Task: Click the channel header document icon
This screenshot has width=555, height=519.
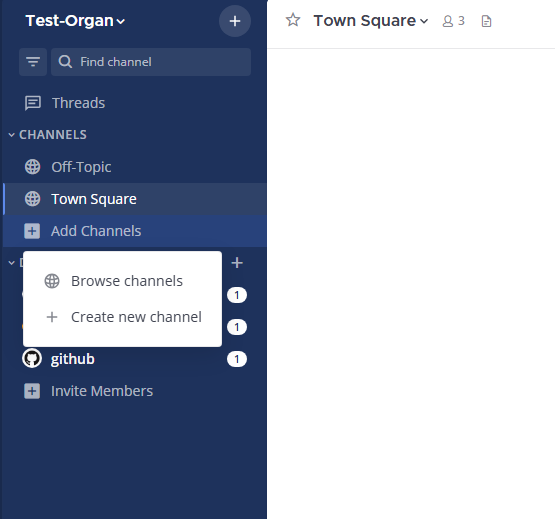Action: [x=486, y=21]
